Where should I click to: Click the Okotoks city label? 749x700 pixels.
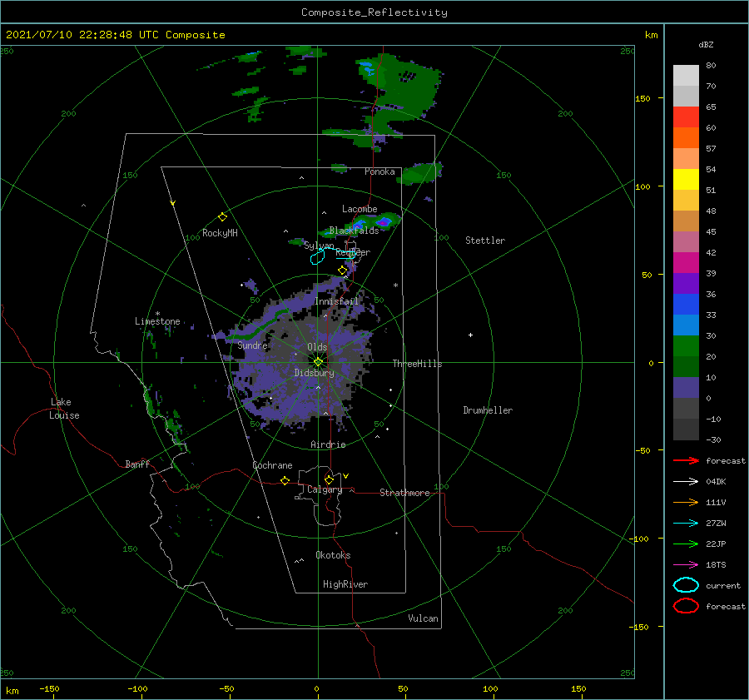[333, 555]
